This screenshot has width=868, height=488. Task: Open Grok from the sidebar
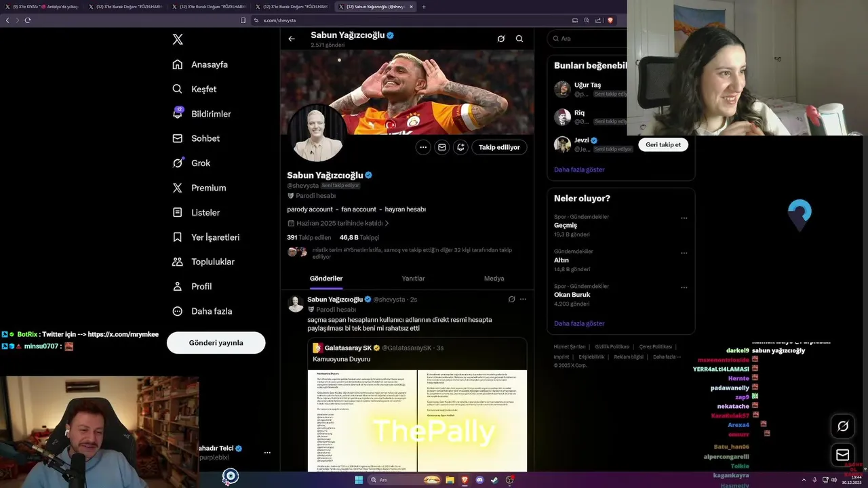click(x=191, y=163)
